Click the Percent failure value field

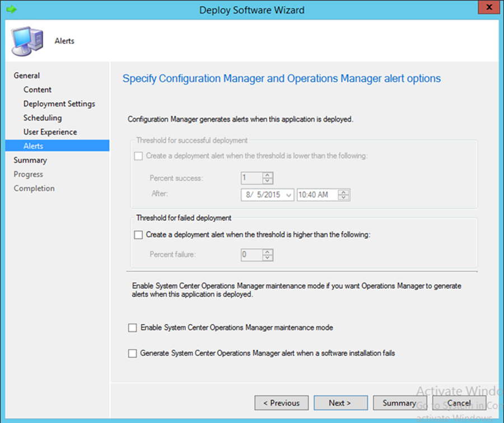pyautogui.click(x=251, y=255)
